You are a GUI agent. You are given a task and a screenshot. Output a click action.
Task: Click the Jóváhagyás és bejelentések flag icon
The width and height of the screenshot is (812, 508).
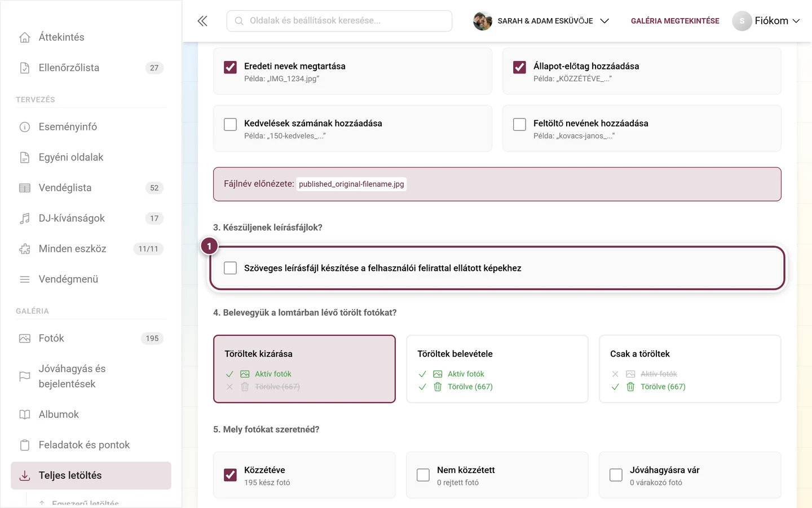coord(25,376)
